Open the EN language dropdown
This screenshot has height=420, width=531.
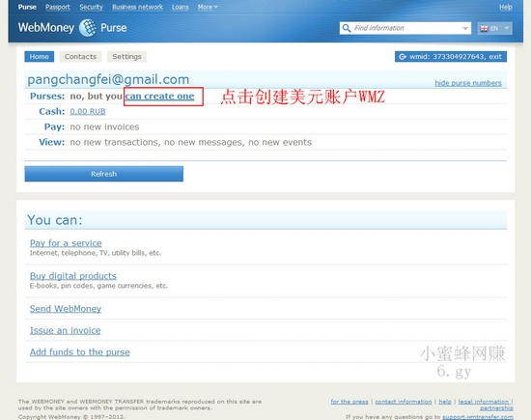pyautogui.click(x=494, y=28)
